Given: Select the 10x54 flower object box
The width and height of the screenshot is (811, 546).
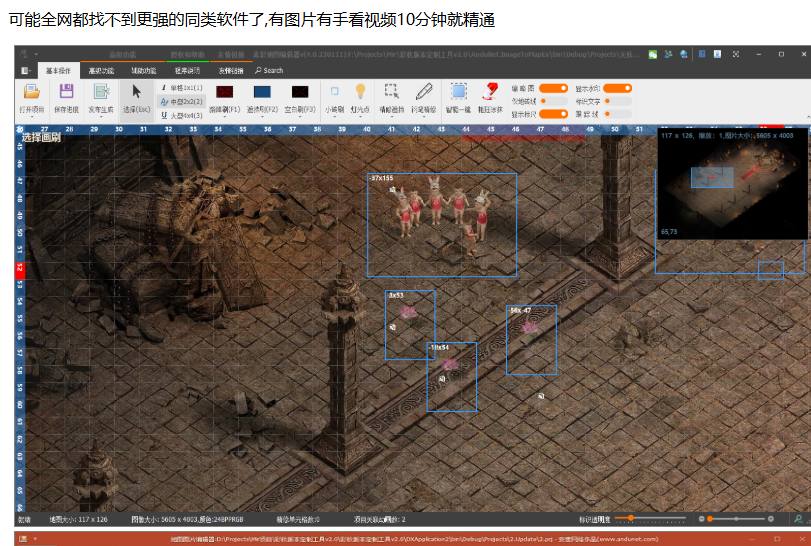Looking at the screenshot, I should pos(452,377).
